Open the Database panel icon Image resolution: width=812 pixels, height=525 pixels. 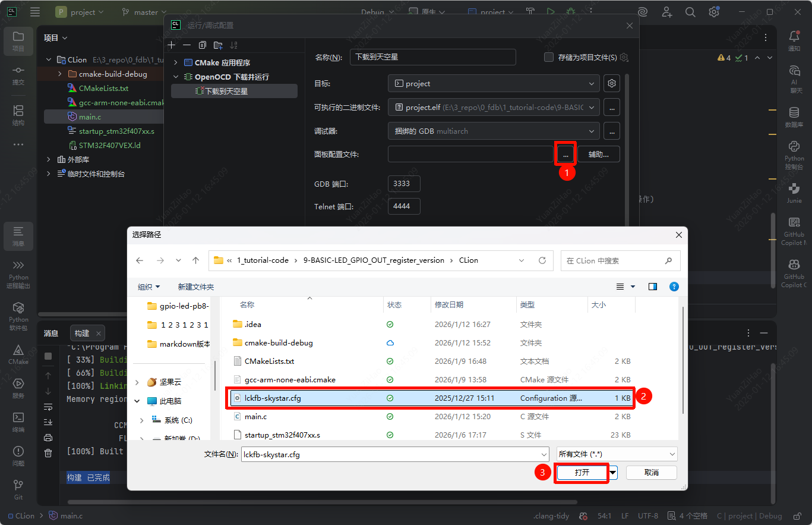(x=794, y=115)
